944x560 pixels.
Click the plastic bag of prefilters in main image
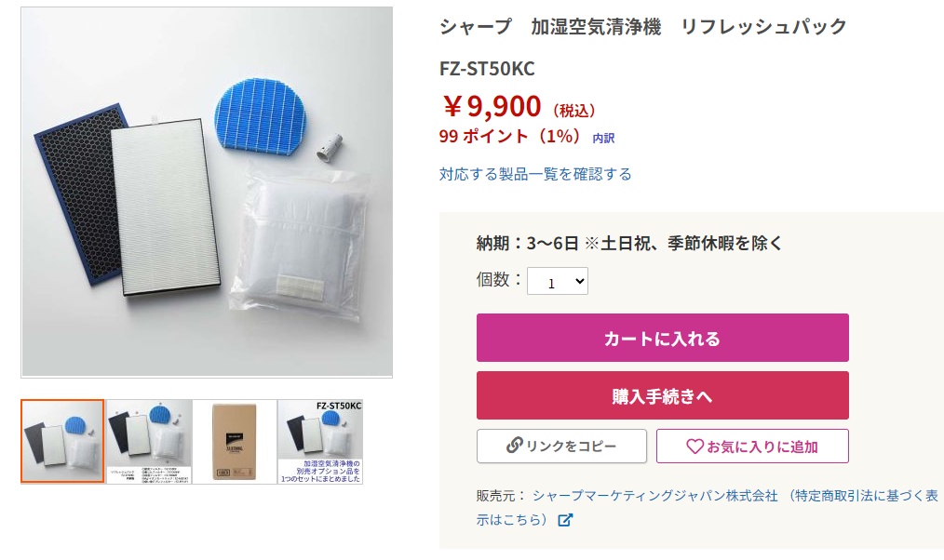point(301,244)
